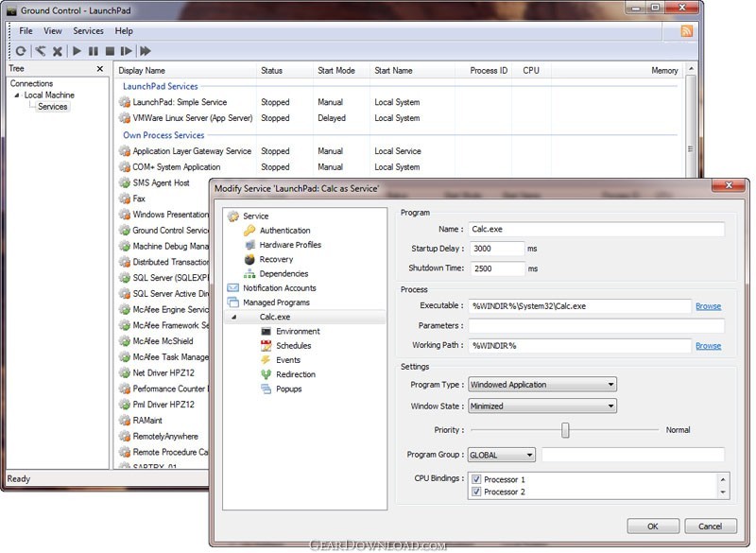This screenshot has width=756, height=553.
Task: Select the Recovery bomb icon
Action: pos(249,259)
